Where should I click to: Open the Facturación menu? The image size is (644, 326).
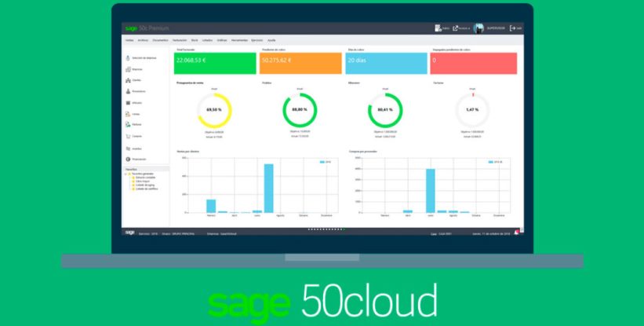(180, 40)
